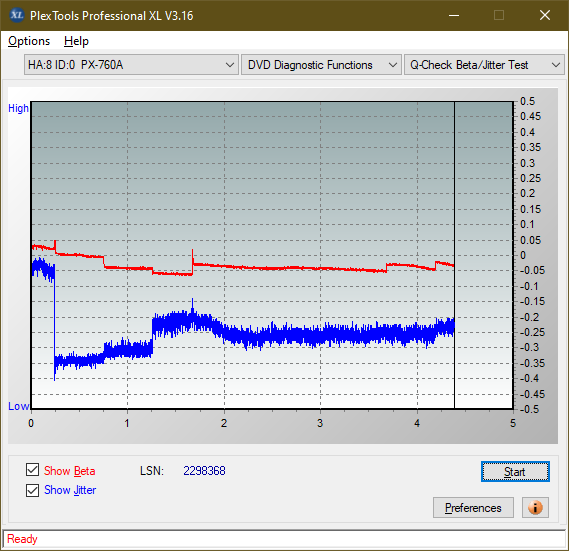Image resolution: width=569 pixels, height=551 pixels.
Task: Click the 0 value on beta axis
Action: coord(523,255)
